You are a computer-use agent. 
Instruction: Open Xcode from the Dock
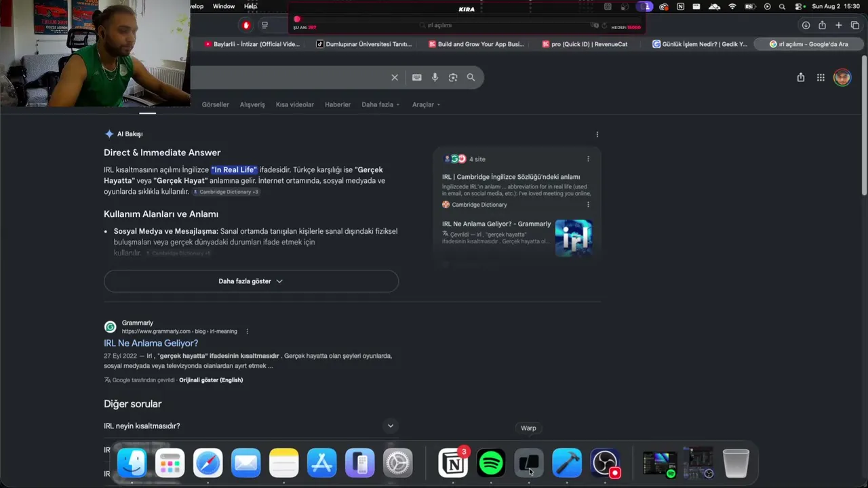567,464
